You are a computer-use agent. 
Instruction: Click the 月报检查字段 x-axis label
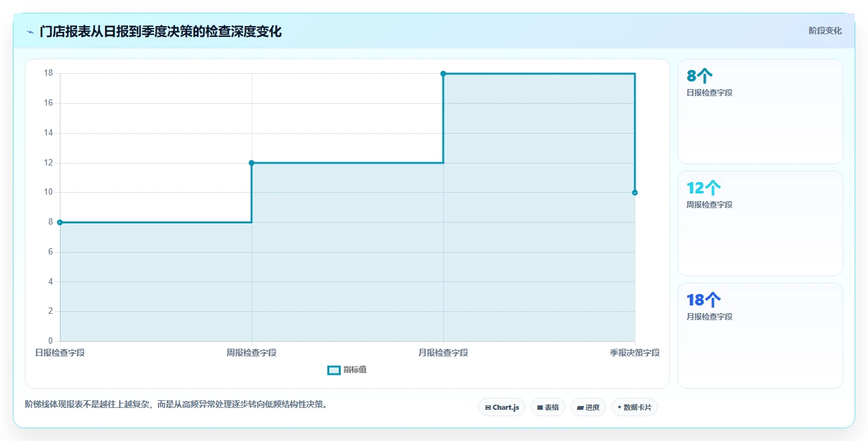[x=443, y=353]
